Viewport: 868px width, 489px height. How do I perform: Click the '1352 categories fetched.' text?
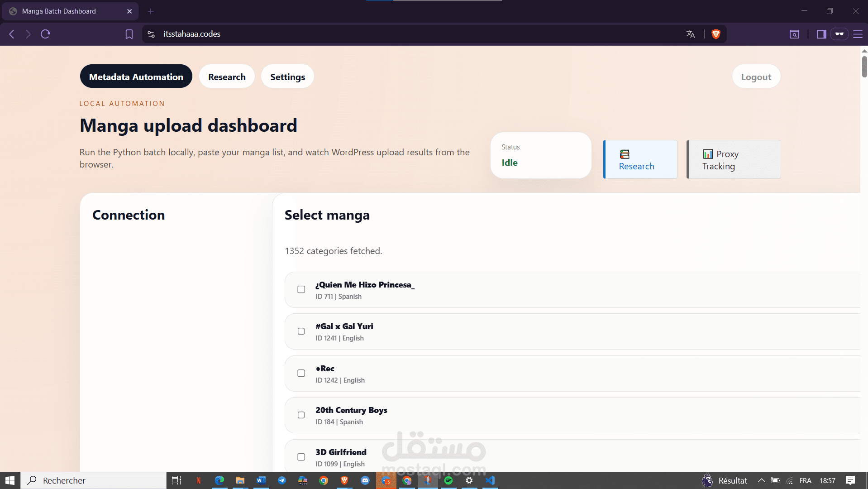(334, 251)
